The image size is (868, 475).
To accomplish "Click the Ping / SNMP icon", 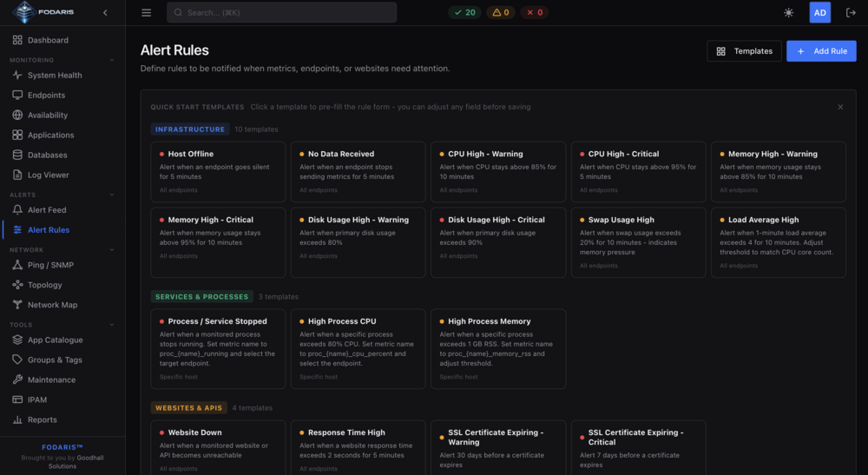I will (17, 265).
